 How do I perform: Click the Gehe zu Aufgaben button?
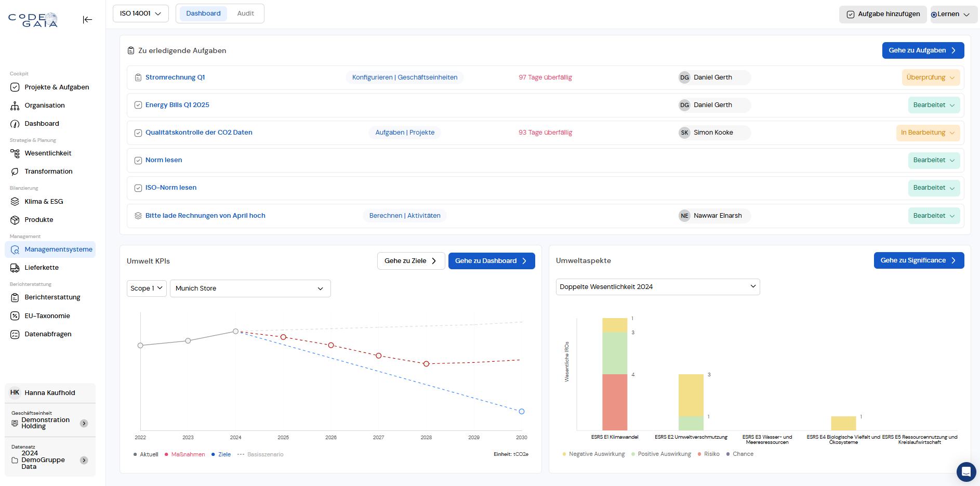(x=922, y=50)
